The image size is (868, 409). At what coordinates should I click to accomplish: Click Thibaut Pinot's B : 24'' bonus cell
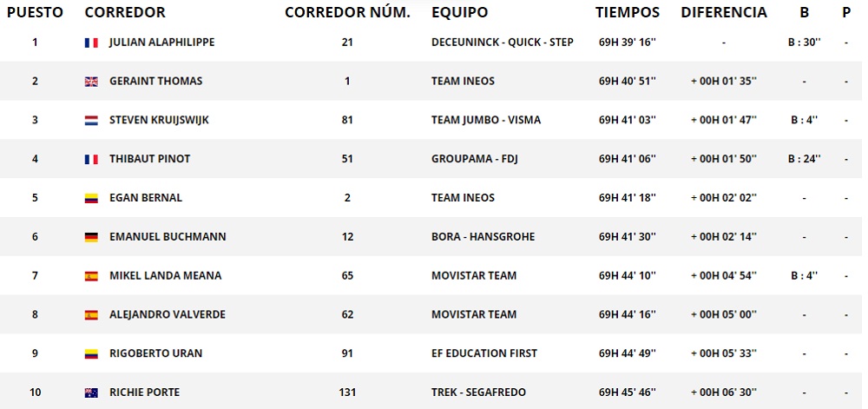click(x=805, y=159)
